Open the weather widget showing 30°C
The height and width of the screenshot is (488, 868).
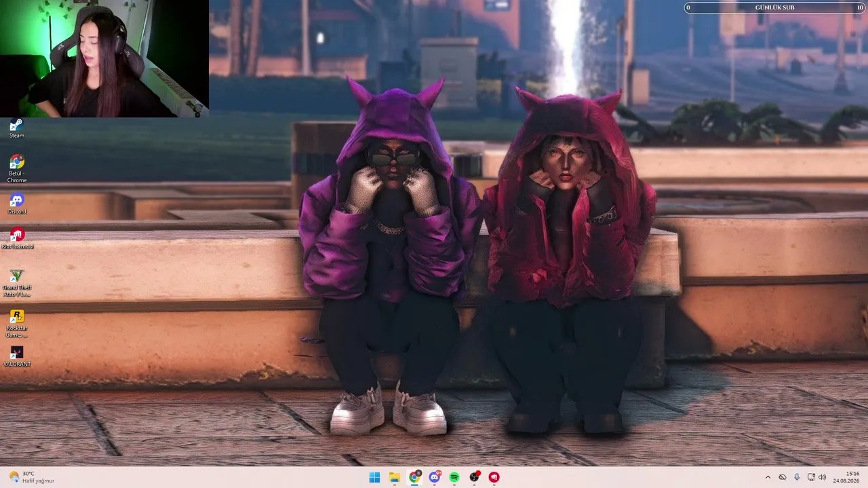tap(31, 477)
